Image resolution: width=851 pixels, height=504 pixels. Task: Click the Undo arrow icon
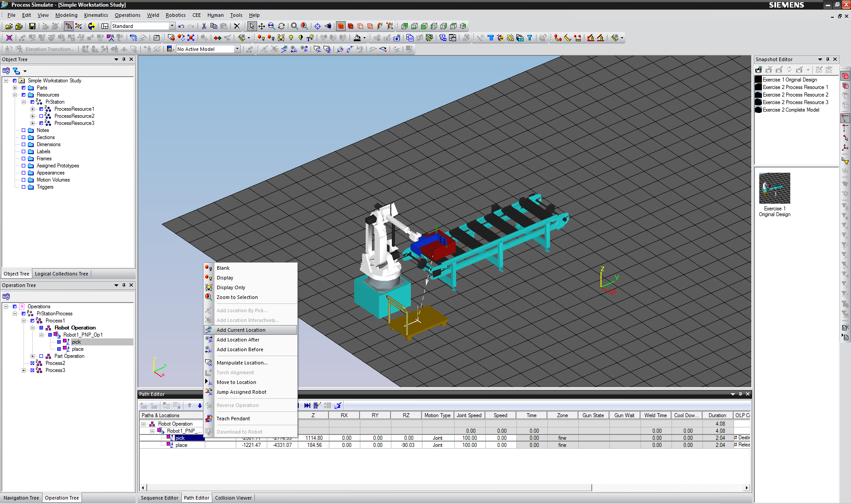181,26
